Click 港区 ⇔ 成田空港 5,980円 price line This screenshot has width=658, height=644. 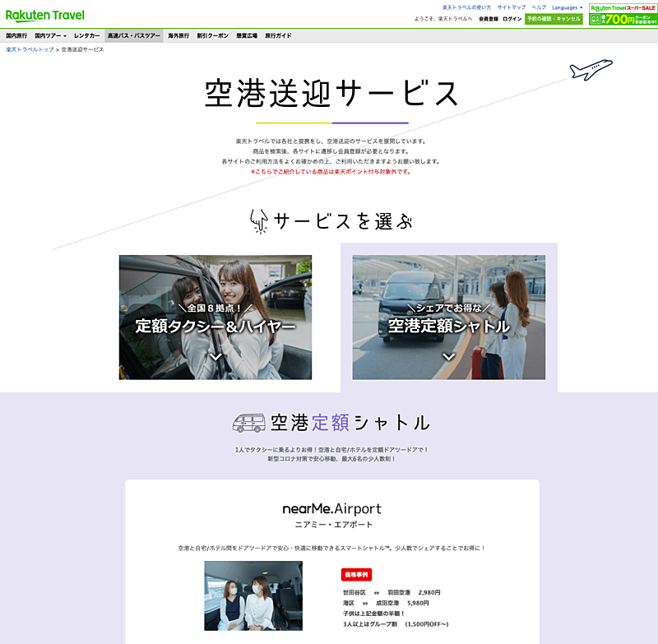click(x=386, y=603)
